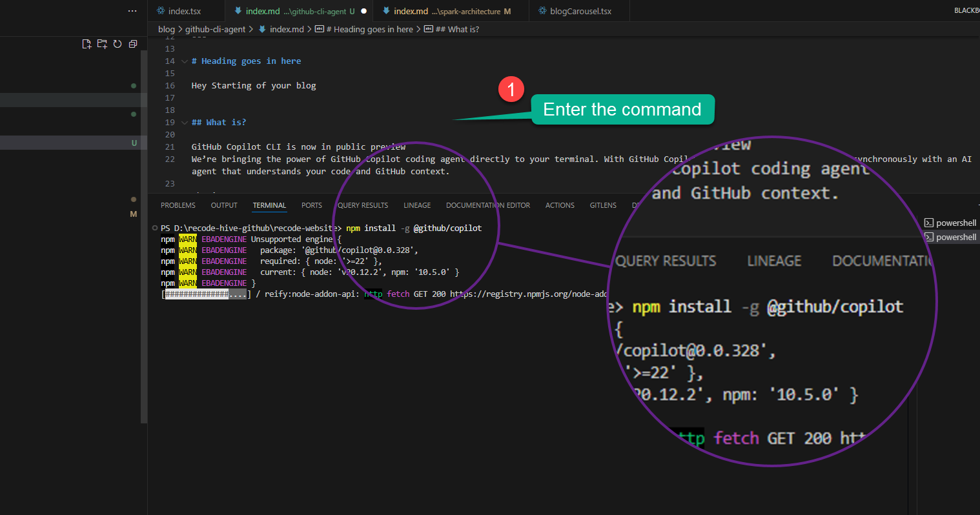Image resolution: width=980 pixels, height=515 pixels.
Task: Collapse all folders in Explorer
Action: [x=132, y=43]
